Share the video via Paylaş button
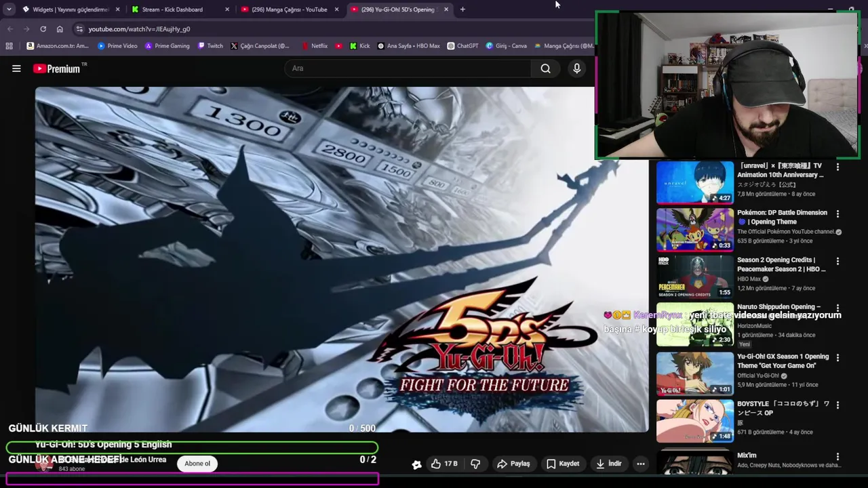868x488 pixels. 513,464
